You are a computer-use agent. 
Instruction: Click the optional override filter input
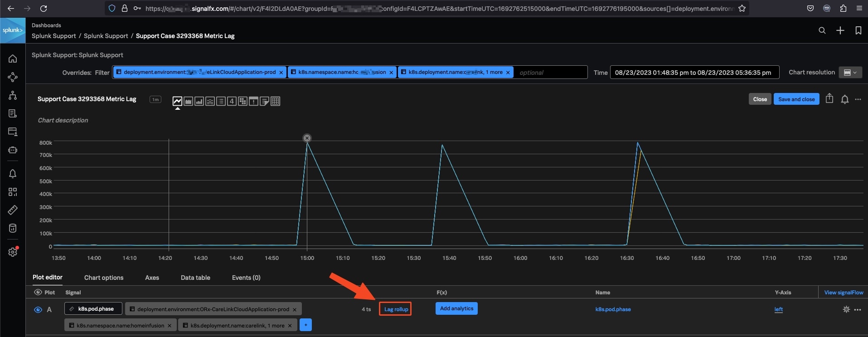pyautogui.click(x=550, y=73)
